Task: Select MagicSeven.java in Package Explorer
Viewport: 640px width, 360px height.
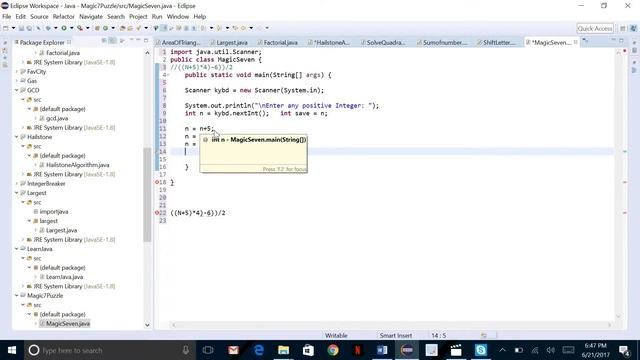Action: click(68, 323)
